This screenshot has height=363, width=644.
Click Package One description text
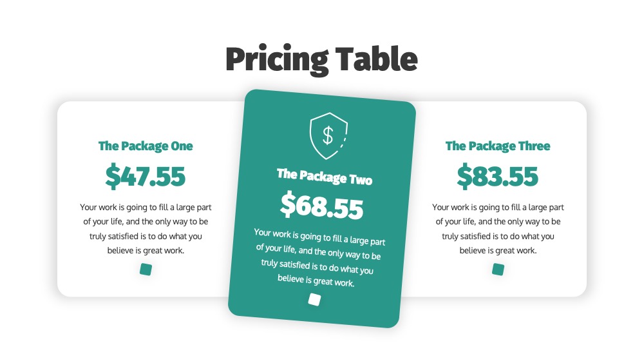click(x=146, y=229)
